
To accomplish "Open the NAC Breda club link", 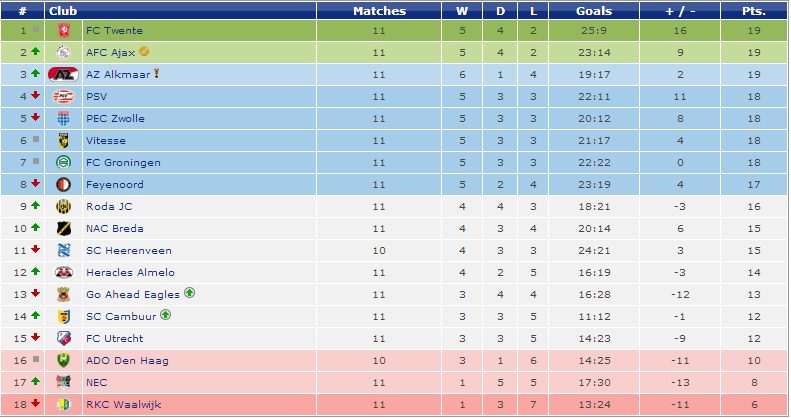I will tap(114, 229).
